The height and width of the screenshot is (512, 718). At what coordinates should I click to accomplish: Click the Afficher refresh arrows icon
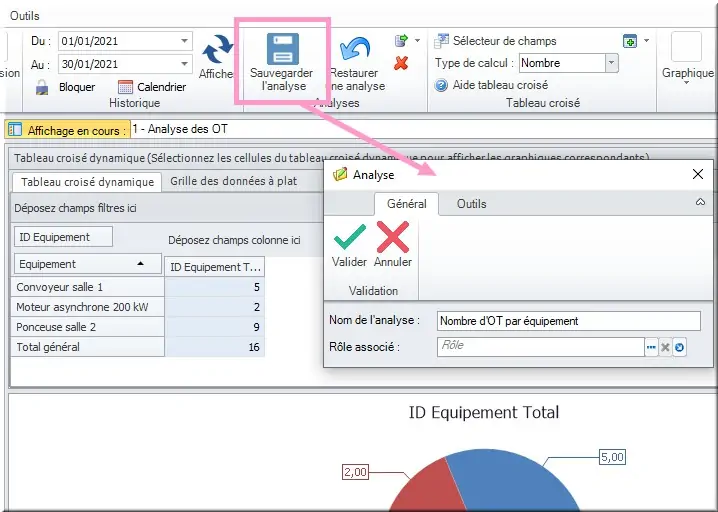pyautogui.click(x=218, y=49)
